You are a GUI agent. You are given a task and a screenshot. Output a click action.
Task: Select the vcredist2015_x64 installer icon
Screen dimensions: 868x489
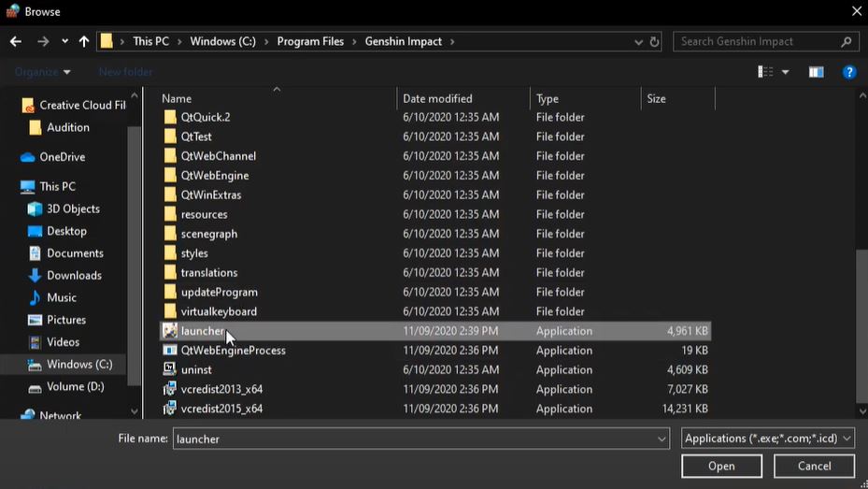tap(170, 409)
